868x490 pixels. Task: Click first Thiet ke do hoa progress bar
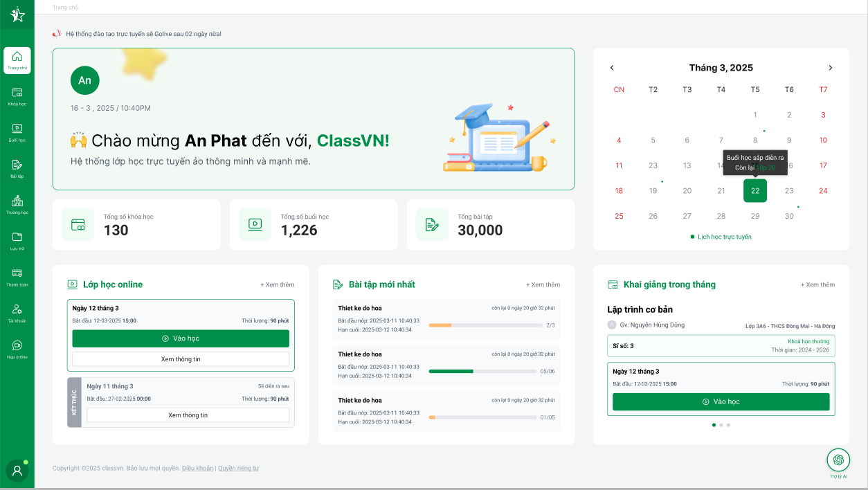pyautogui.click(x=483, y=325)
